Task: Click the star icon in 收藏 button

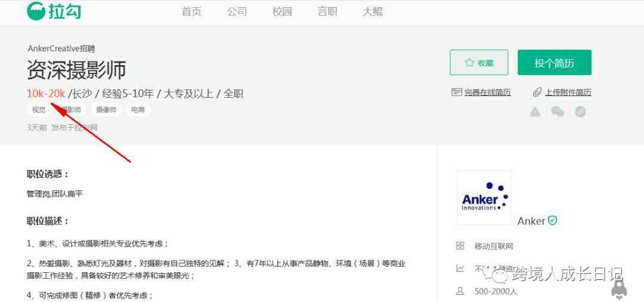Action: [469, 63]
